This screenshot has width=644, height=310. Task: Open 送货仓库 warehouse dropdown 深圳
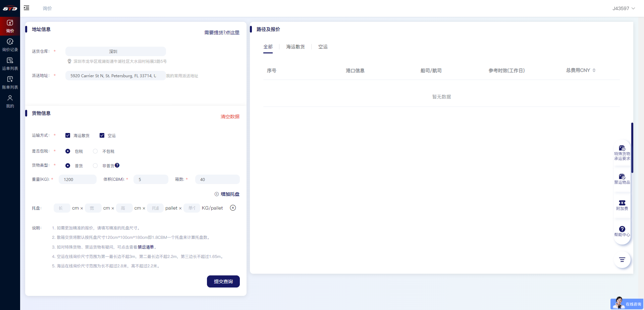[115, 51]
